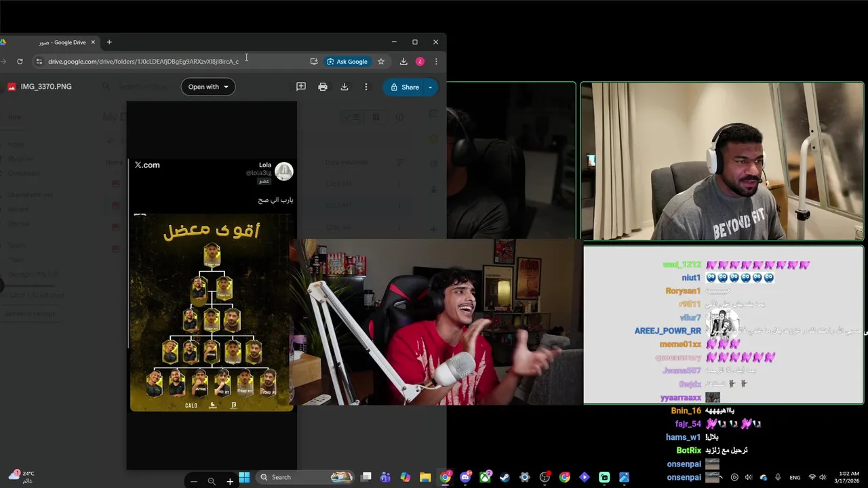The height and width of the screenshot is (488, 868).
Task: Open Task View on the taskbar
Action: (x=366, y=477)
